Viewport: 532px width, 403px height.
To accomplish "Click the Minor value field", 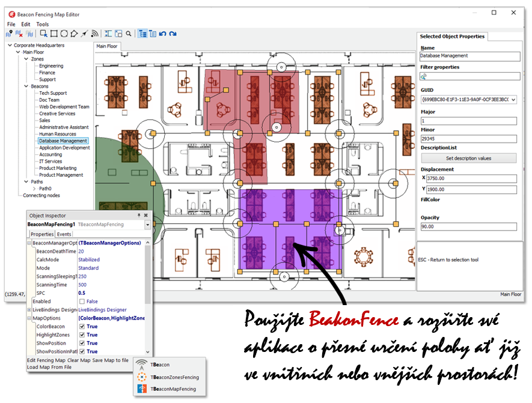I will pos(468,139).
